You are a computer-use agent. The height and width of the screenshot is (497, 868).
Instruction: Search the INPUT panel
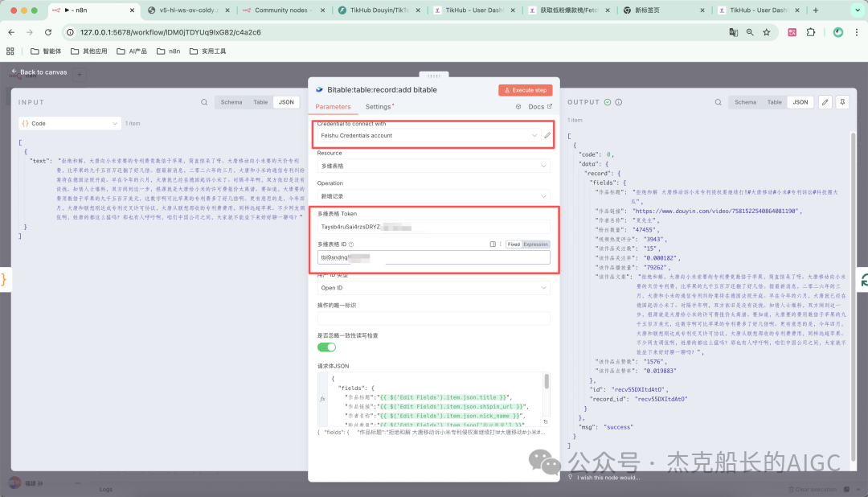(204, 102)
